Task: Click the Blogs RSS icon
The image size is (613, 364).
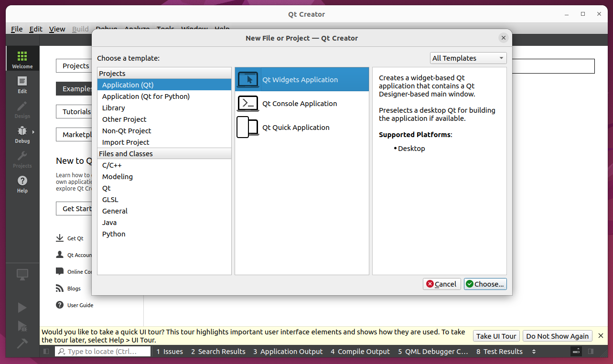Action: point(60,288)
